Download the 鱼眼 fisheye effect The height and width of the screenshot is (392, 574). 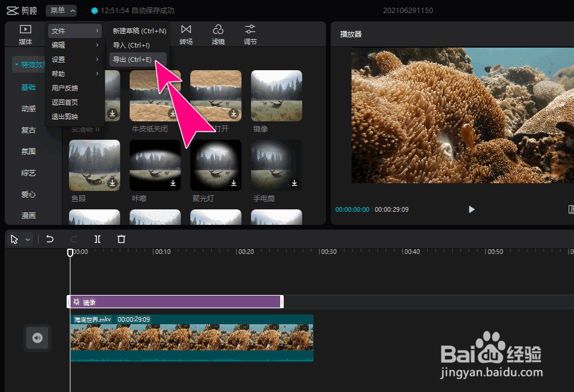112,183
